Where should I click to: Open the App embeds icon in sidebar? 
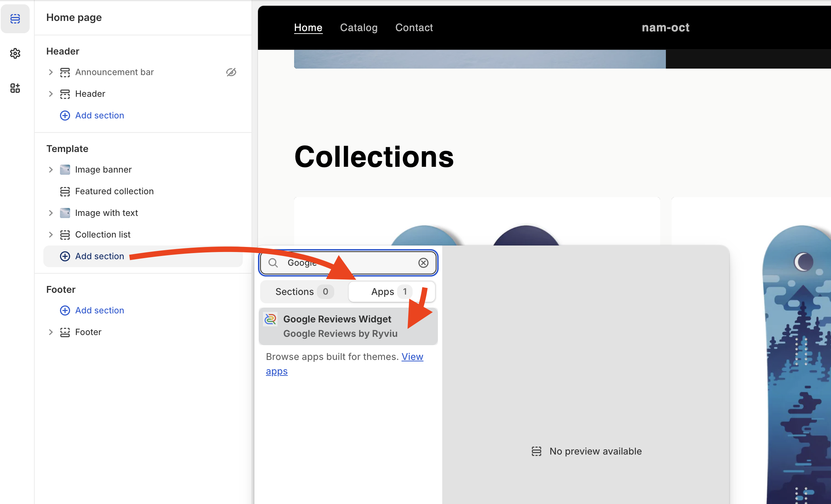click(15, 88)
